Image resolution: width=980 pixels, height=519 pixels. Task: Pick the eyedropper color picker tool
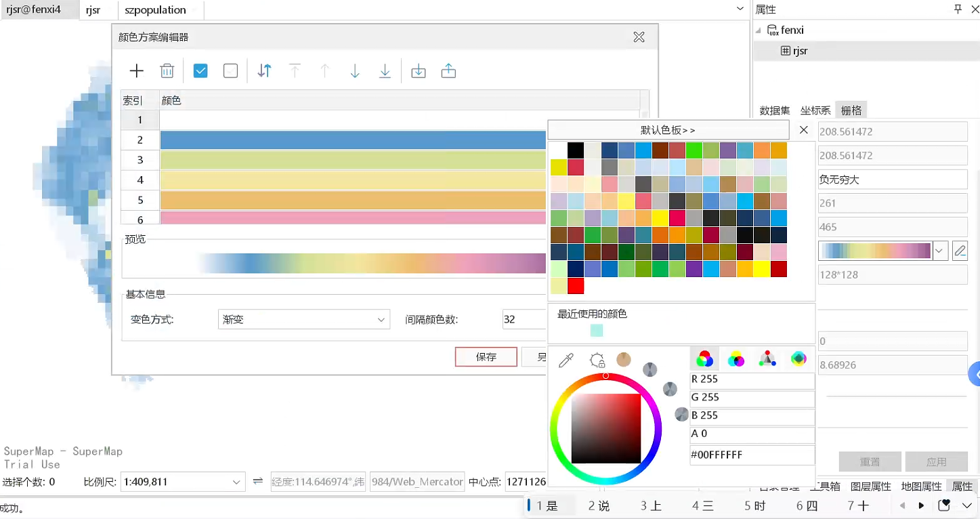(566, 360)
